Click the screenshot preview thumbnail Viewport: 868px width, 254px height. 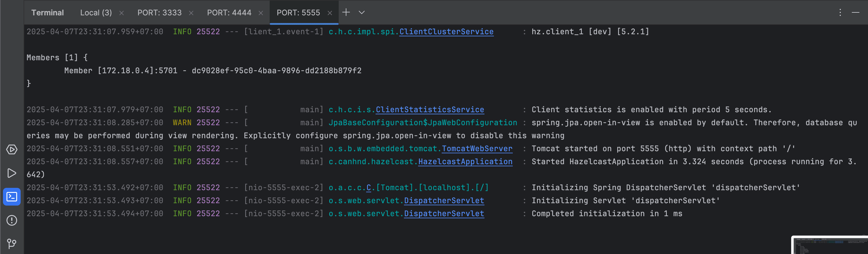tap(829, 245)
